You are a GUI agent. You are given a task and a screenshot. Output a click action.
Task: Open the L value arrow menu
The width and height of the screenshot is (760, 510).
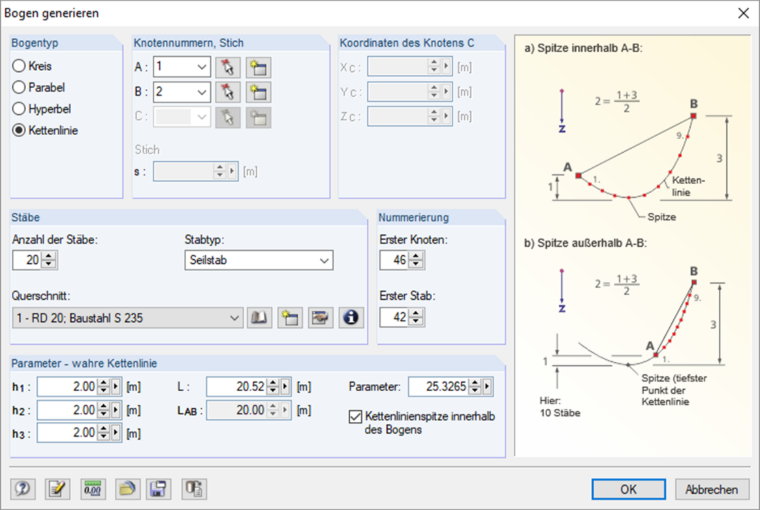click(285, 387)
